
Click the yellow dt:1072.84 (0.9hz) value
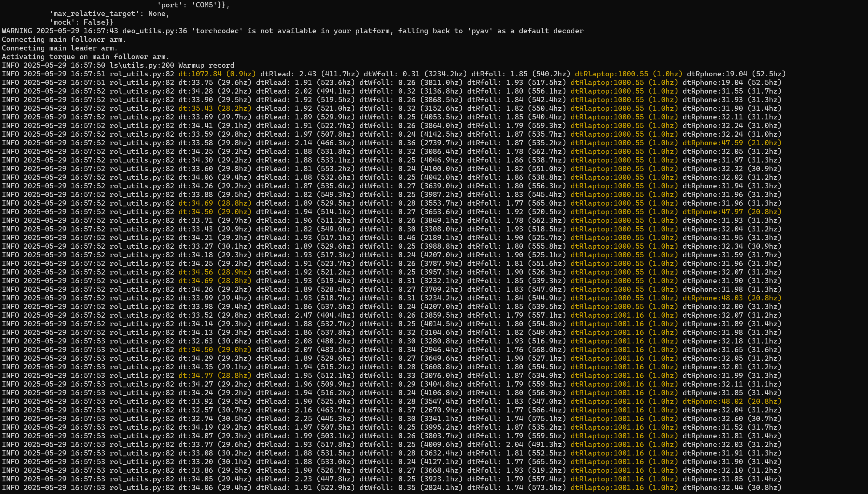[x=217, y=74]
